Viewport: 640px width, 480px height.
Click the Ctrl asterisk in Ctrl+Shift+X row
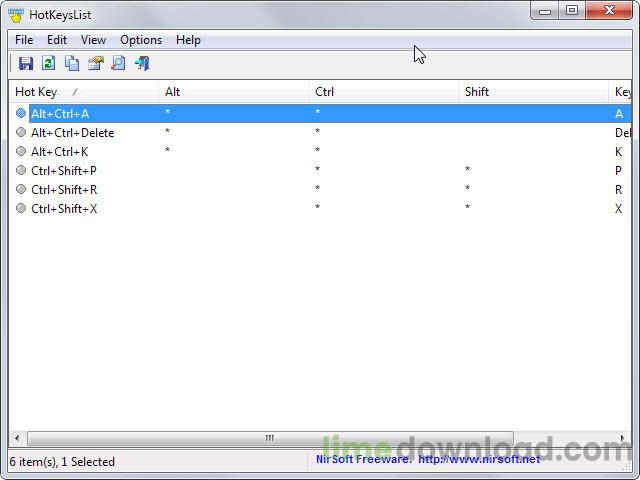pyautogui.click(x=318, y=207)
